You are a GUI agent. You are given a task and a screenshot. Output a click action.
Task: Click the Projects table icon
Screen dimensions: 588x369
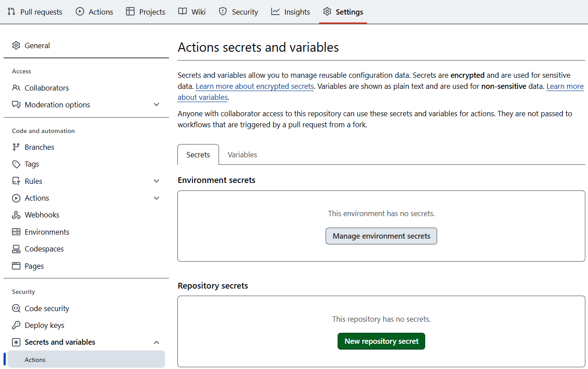click(x=130, y=12)
